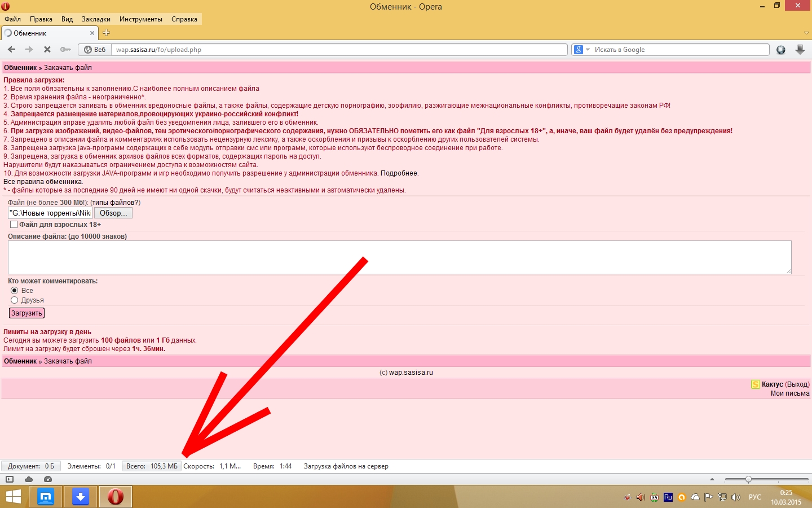Click the cloud Opera Link icon in status bar
812x508 pixels.
(29, 479)
